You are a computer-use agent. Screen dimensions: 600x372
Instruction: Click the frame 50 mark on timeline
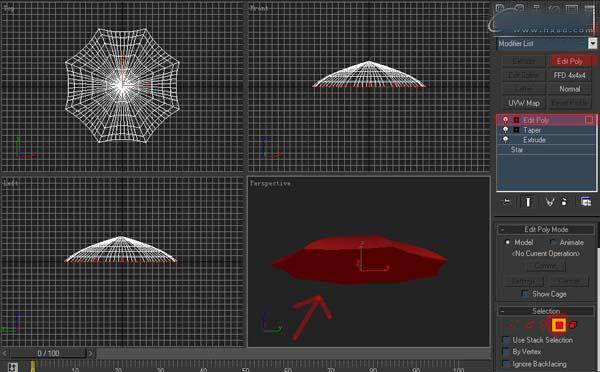pyautogui.click(x=245, y=369)
